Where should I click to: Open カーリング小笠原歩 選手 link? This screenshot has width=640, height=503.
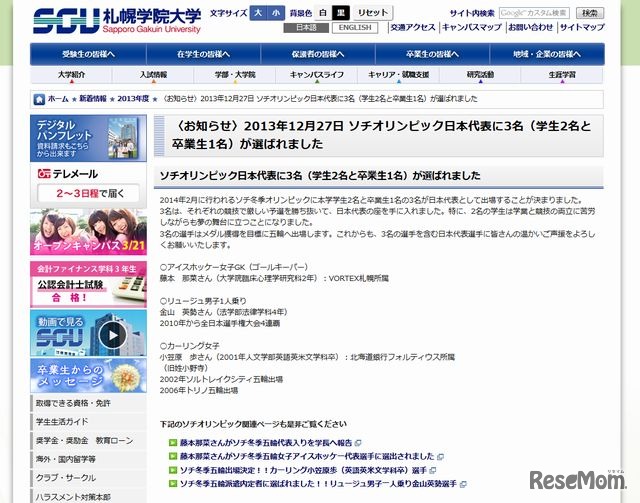(x=303, y=470)
